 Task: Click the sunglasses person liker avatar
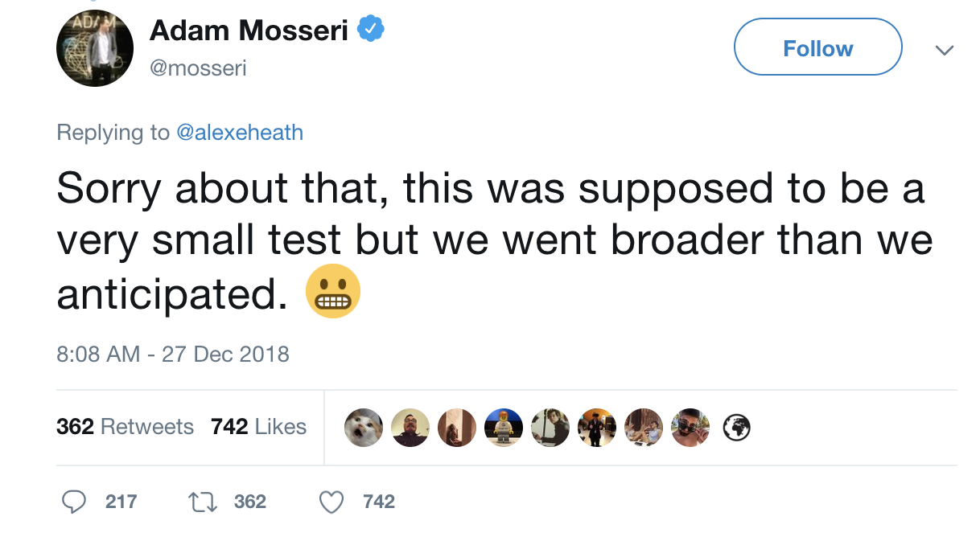point(690,428)
